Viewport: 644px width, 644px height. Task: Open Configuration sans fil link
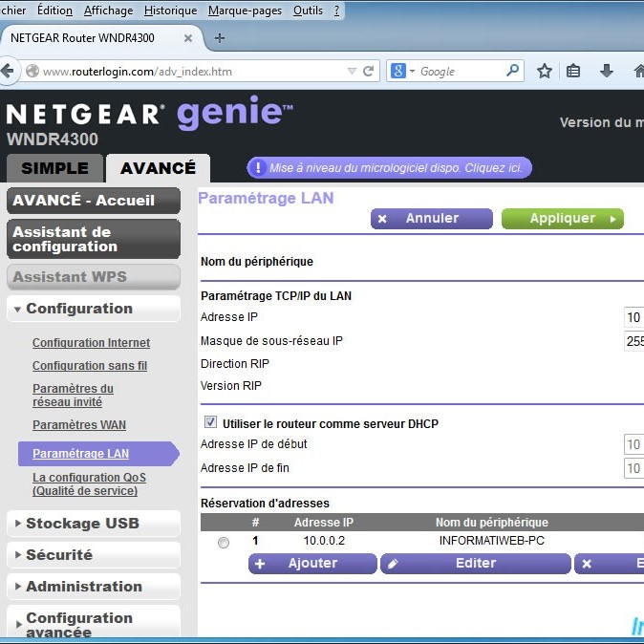(90, 366)
